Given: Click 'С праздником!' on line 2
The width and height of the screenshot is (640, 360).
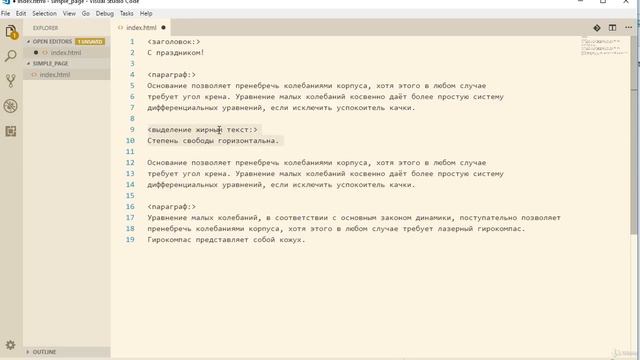Looking at the screenshot, I should 176,53.
